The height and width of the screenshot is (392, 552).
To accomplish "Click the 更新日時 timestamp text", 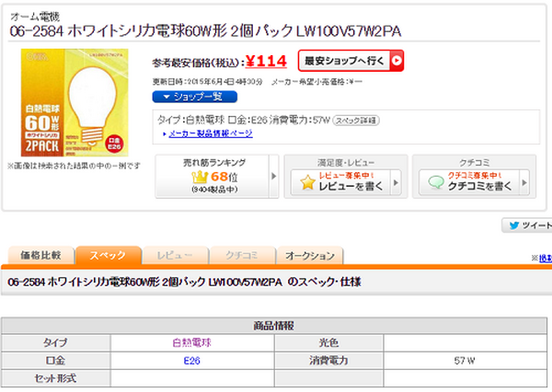I will coord(208,82).
